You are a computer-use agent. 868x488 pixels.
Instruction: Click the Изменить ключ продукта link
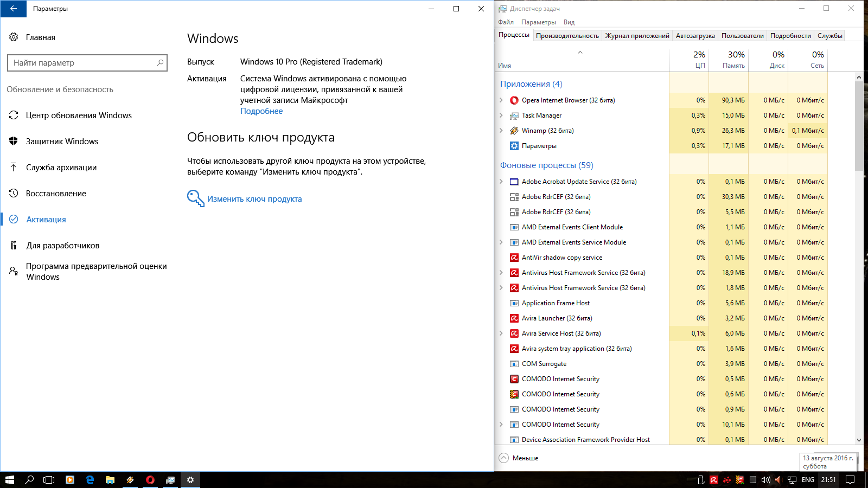point(254,199)
